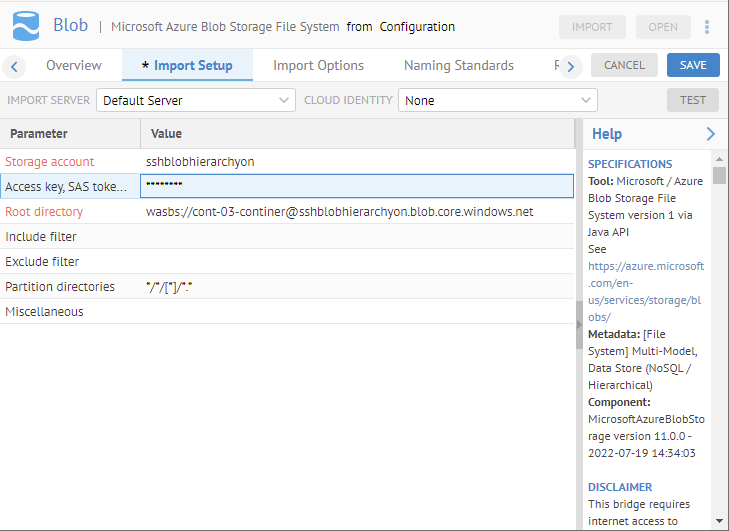
Task: Open the three-dot more options menu
Action: point(708,27)
